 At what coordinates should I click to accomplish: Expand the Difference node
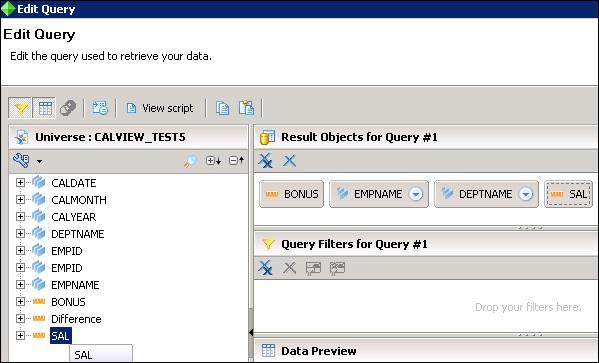tap(20, 319)
